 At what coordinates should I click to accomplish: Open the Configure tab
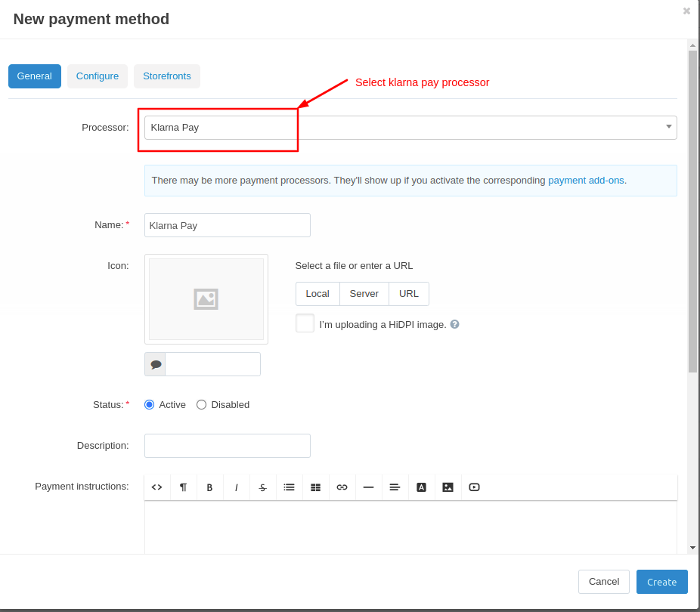click(98, 76)
